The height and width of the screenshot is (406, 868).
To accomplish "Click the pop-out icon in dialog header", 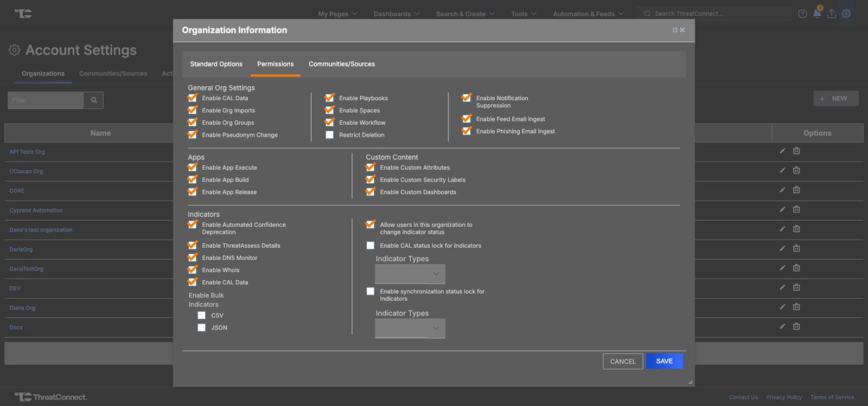I will (675, 30).
